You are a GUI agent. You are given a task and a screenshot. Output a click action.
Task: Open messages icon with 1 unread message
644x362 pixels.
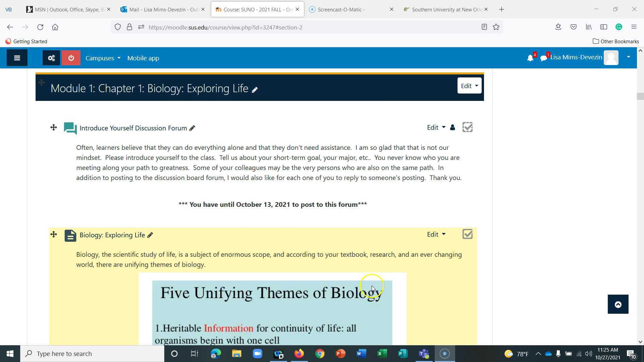tap(543, 58)
